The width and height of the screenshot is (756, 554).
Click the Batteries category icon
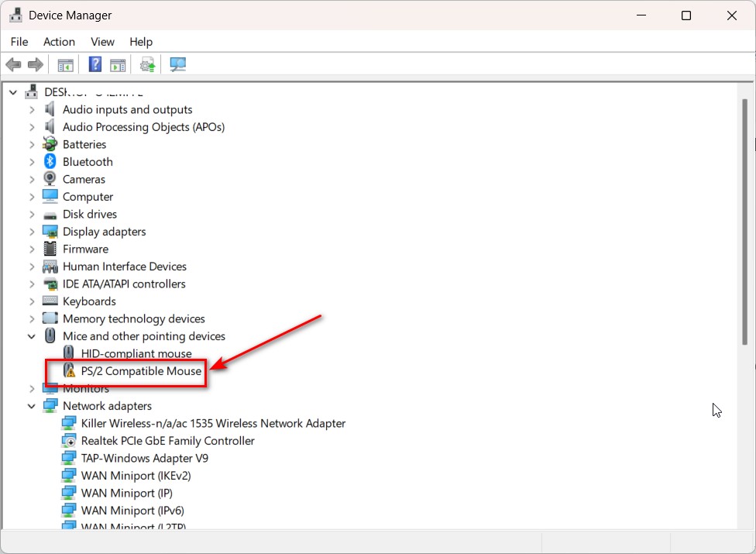(x=50, y=144)
